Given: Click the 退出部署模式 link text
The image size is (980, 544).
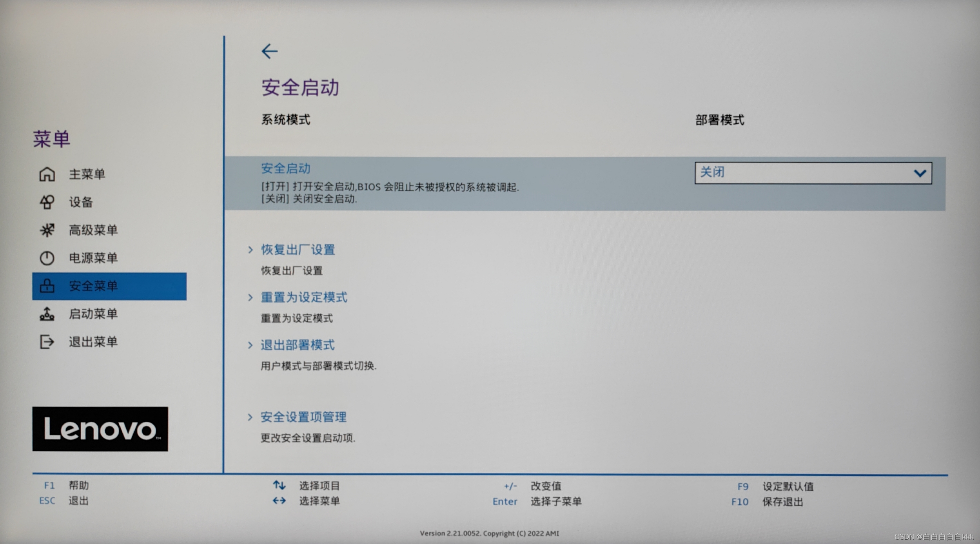Looking at the screenshot, I should pyautogui.click(x=298, y=345).
